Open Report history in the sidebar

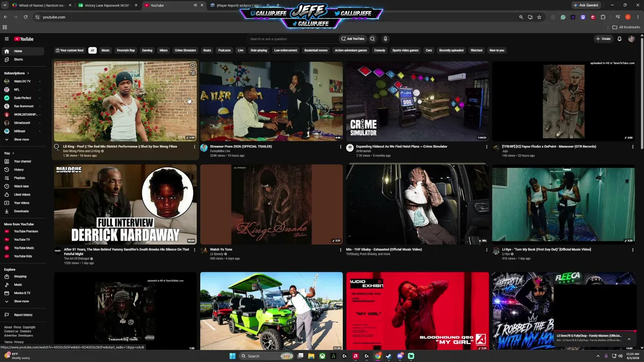coord(23,315)
